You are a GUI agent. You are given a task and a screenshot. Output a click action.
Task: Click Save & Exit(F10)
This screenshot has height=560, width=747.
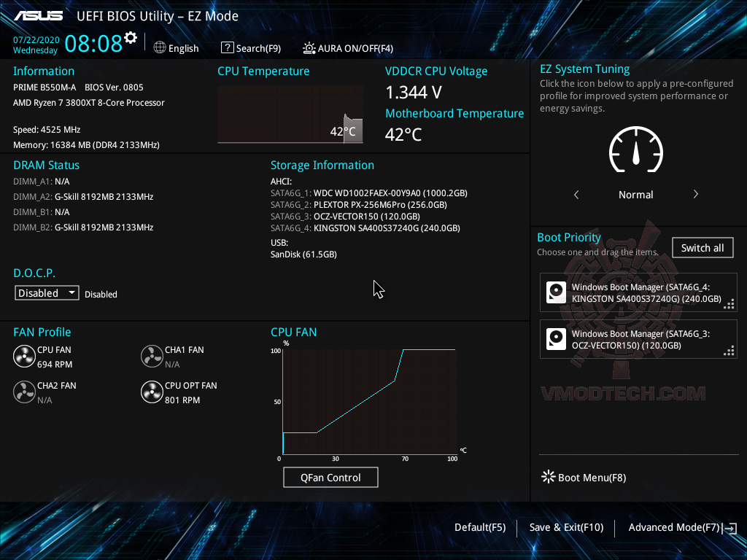[566, 527]
